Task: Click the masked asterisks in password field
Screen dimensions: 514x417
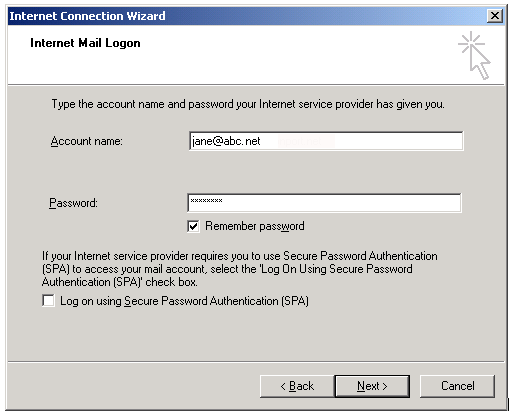Action: (x=206, y=200)
